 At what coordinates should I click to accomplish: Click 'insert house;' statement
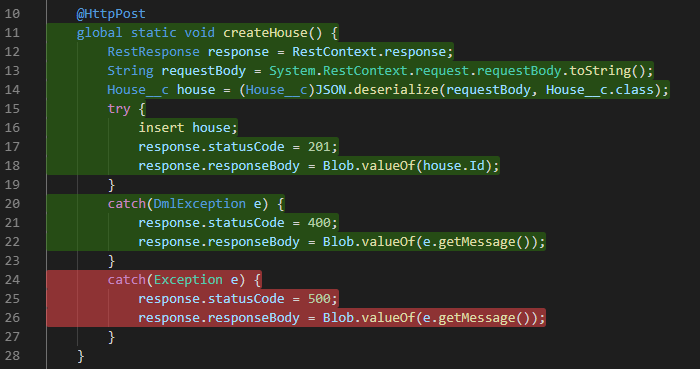[x=188, y=128]
